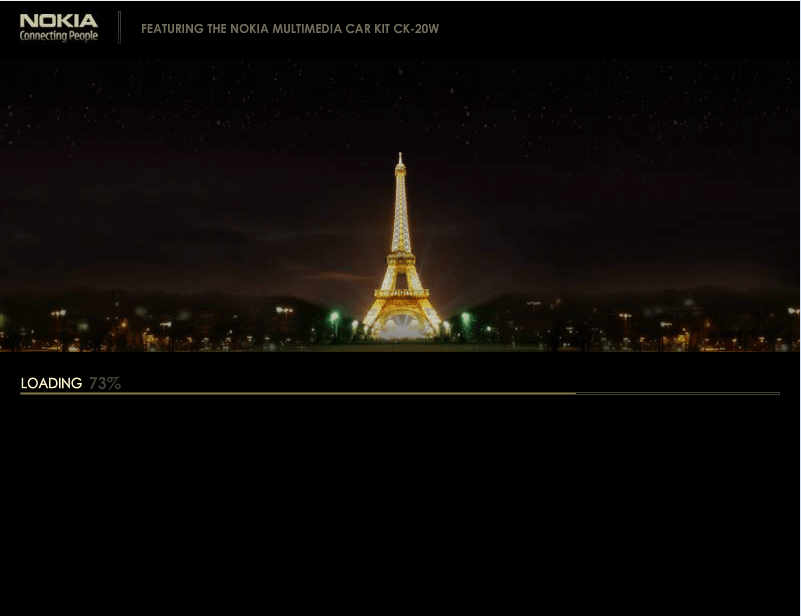Click the '73%' progress value

[105, 383]
